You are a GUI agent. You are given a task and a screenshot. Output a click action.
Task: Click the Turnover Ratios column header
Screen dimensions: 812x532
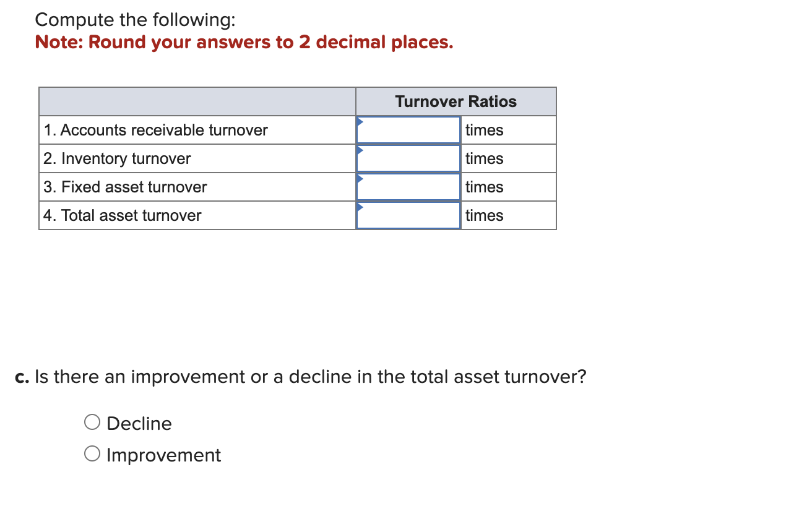pos(456,101)
